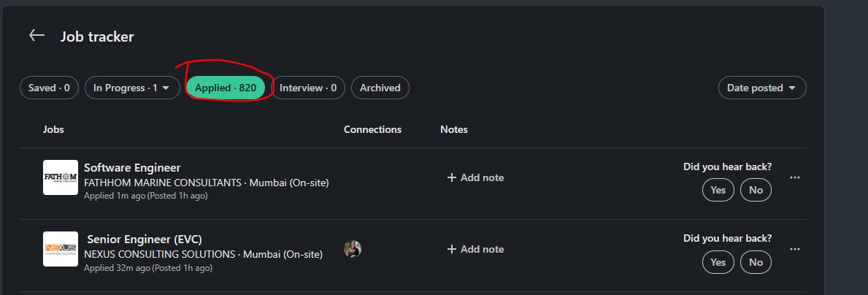Select the Applied 820 tab
Viewport: 868px width, 295px height.
226,88
